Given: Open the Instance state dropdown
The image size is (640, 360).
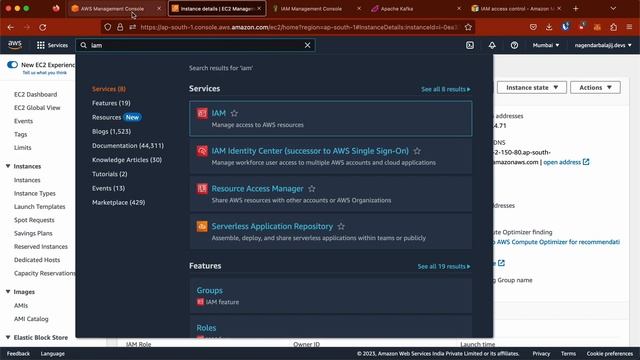Looking at the screenshot, I should (x=531, y=87).
